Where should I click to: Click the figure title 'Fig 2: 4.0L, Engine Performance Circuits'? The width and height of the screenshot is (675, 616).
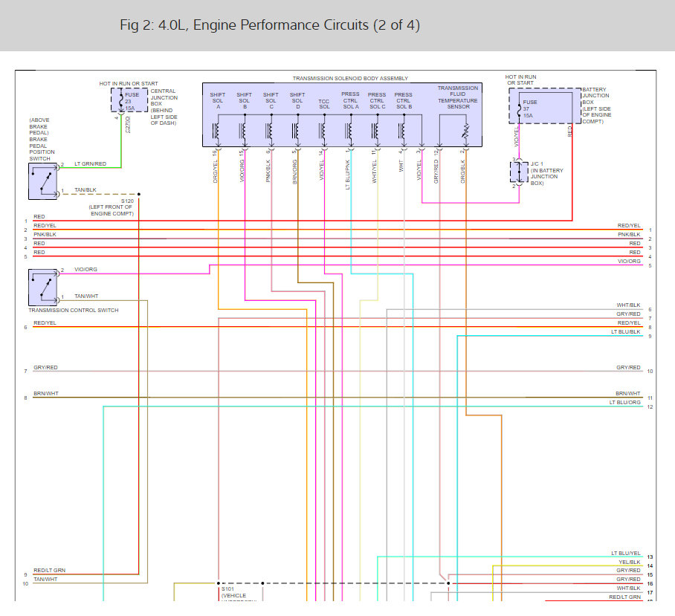(270, 25)
